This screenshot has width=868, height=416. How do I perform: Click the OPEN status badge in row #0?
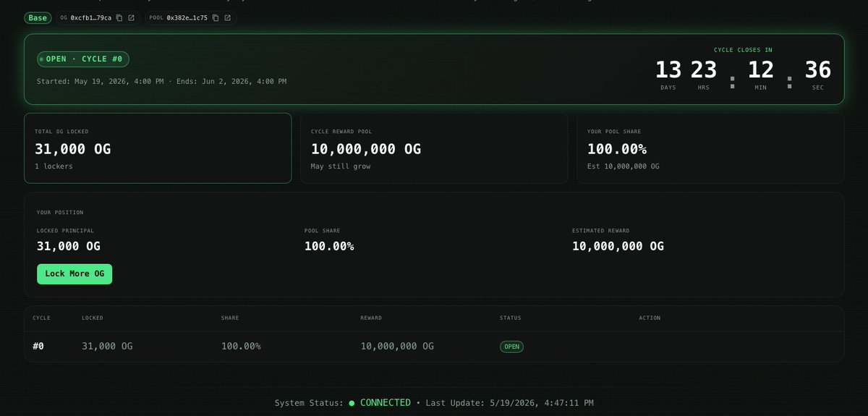tap(511, 347)
